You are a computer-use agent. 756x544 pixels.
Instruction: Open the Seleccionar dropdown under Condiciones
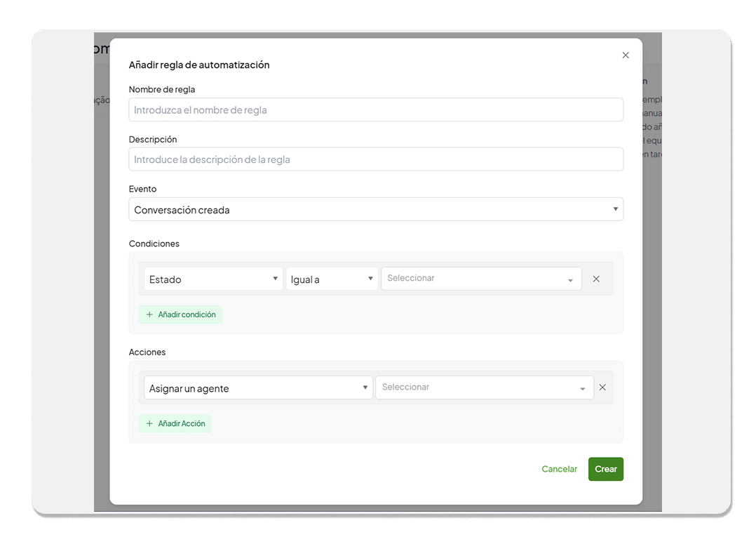point(481,279)
